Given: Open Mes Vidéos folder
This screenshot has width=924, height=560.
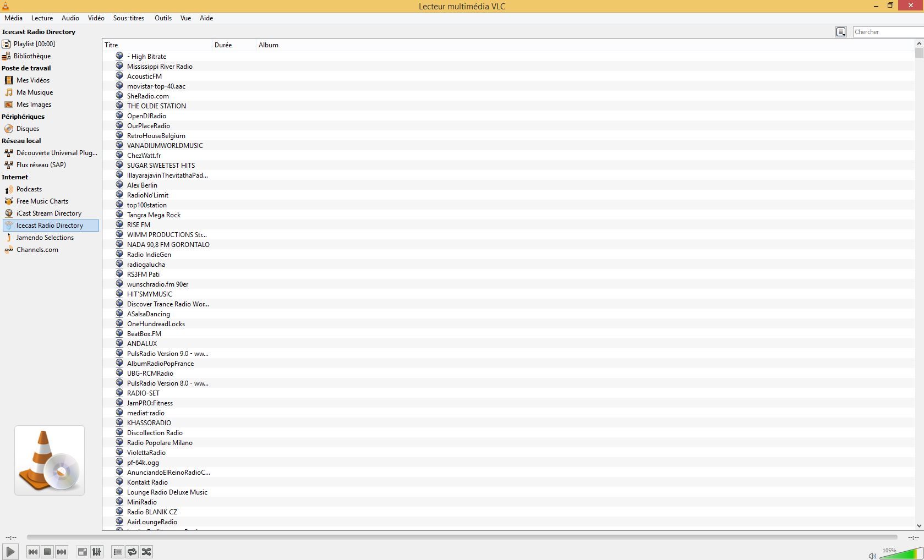Looking at the screenshot, I should (33, 80).
